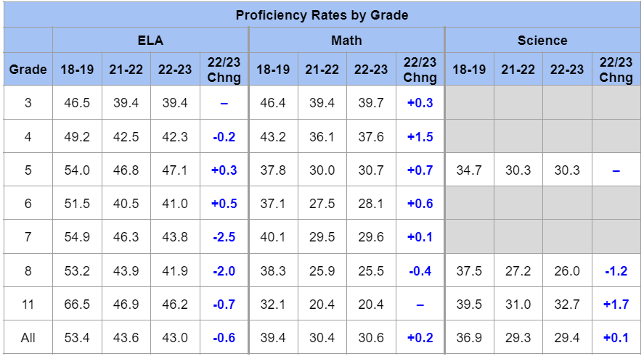Click Grade 6 Math 22-23 value 28.1
644x356 pixels.
(x=371, y=204)
